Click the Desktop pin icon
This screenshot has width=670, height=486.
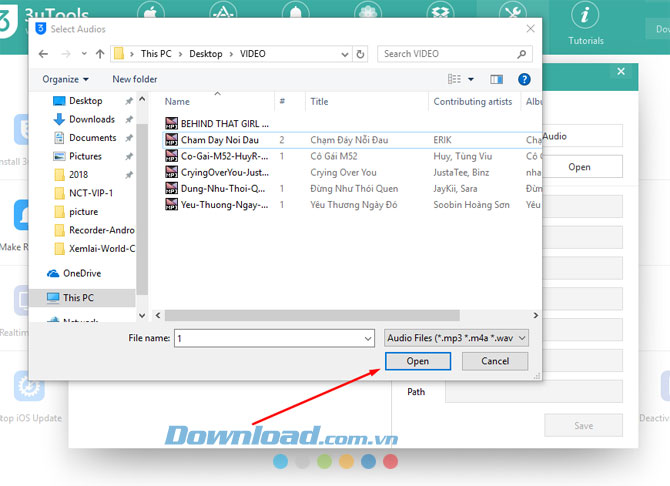coord(129,101)
